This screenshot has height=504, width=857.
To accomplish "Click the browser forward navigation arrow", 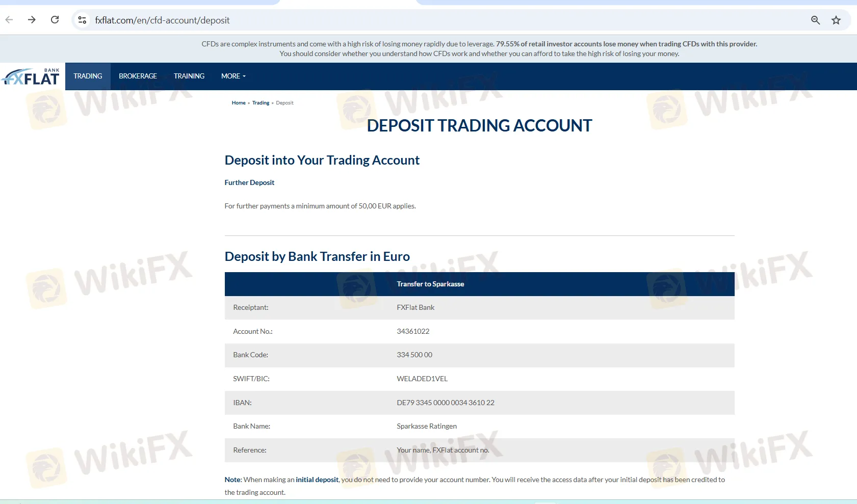I will point(32,20).
